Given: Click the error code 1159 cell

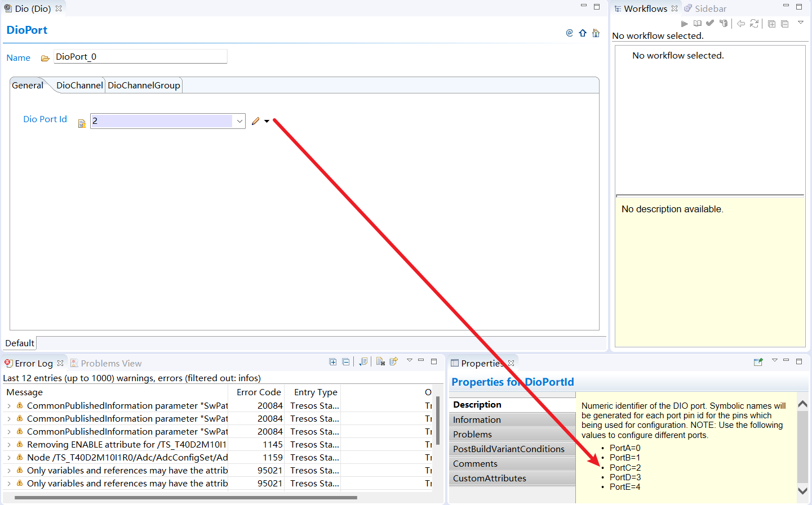Looking at the screenshot, I should click(x=273, y=458).
